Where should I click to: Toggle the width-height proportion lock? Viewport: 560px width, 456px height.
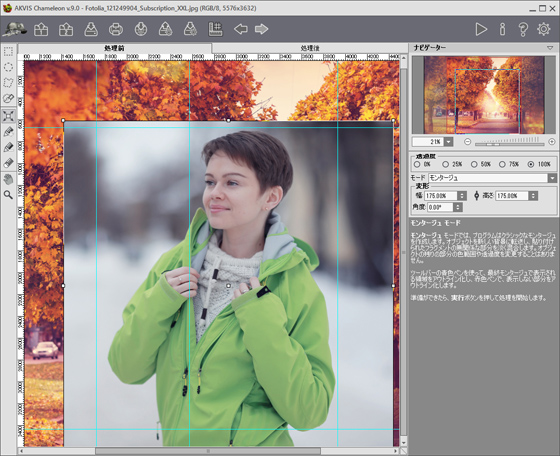pyautogui.click(x=476, y=196)
